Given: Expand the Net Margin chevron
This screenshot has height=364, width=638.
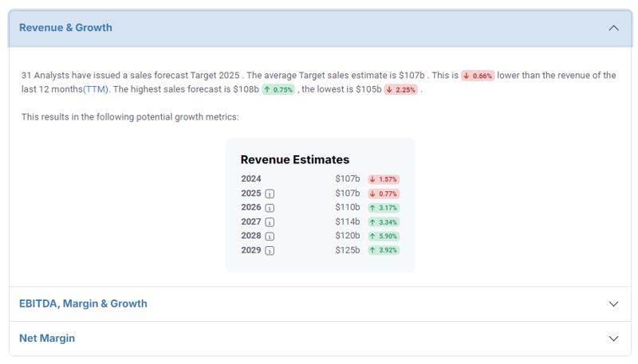Looking at the screenshot, I should click(x=613, y=339).
